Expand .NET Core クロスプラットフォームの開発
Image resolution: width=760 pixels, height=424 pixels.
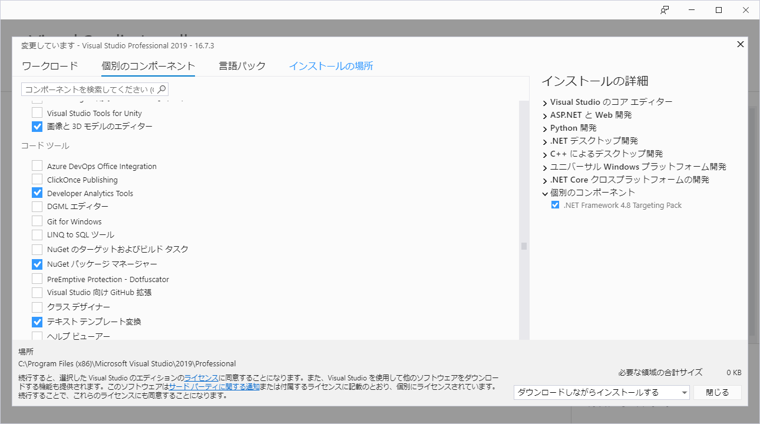click(545, 180)
